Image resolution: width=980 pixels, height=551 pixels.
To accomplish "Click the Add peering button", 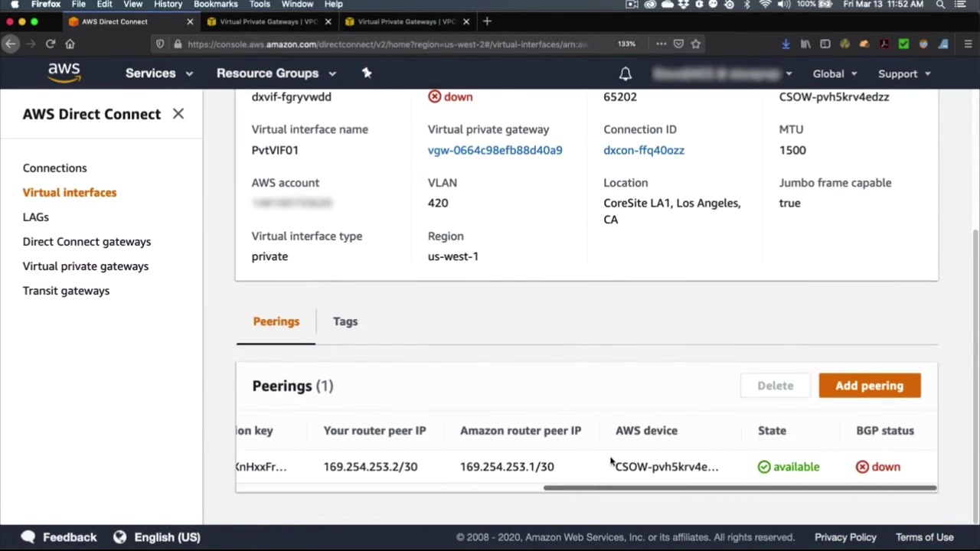I will click(870, 386).
